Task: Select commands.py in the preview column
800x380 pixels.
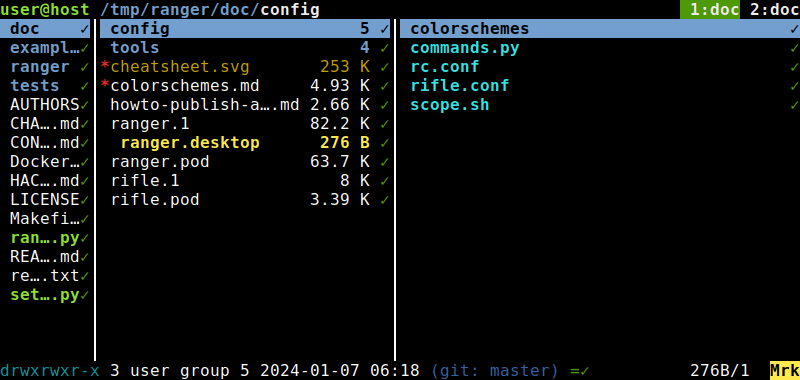Action: pos(599,48)
